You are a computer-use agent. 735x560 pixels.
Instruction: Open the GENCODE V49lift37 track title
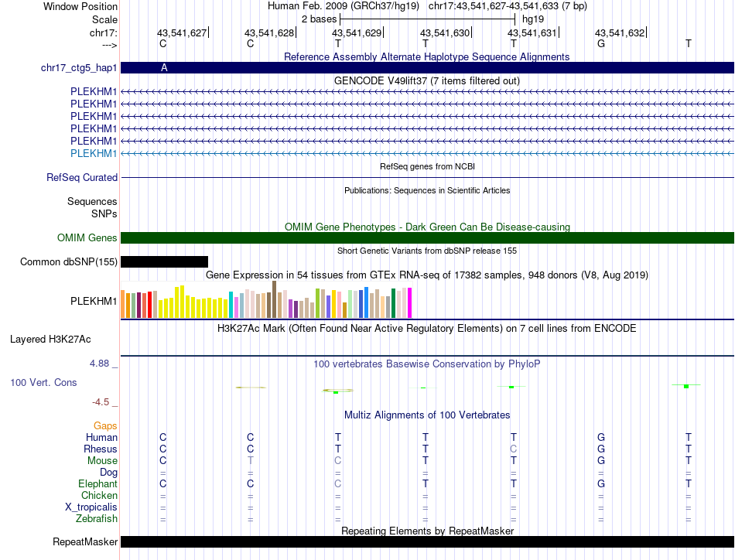click(427, 81)
